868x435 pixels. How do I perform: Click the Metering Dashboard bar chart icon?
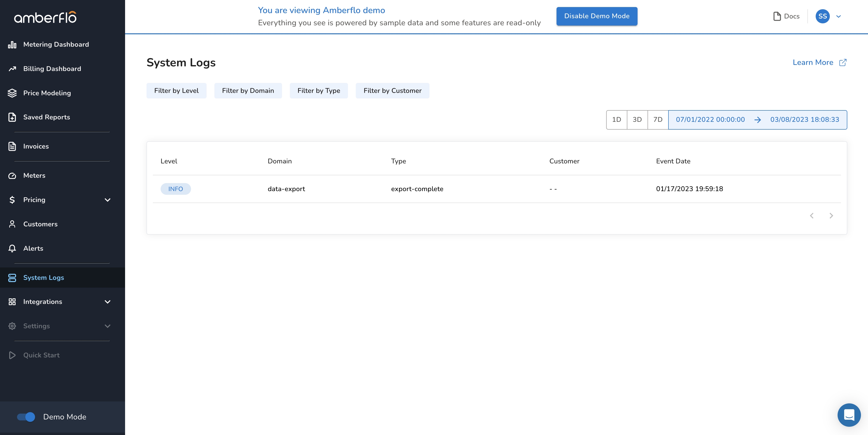[x=12, y=44]
